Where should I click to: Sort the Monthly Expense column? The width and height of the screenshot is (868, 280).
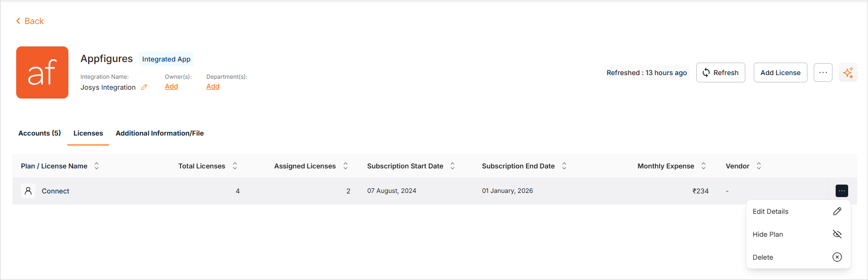click(704, 166)
